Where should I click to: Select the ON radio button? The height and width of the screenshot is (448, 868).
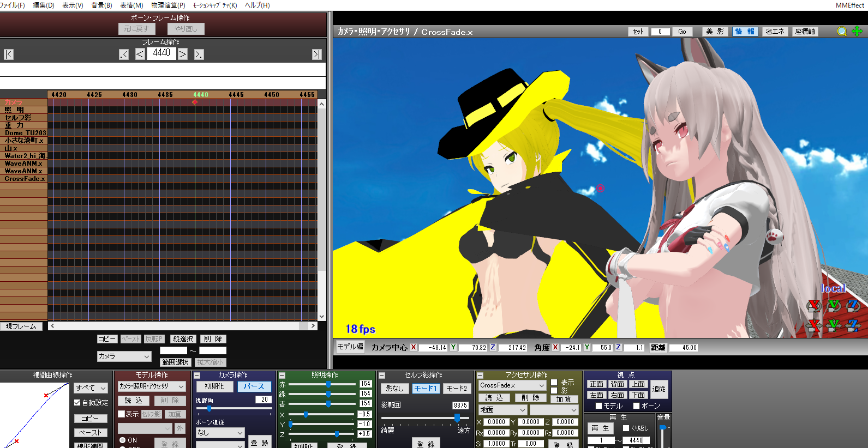click(x=123, y=440)
